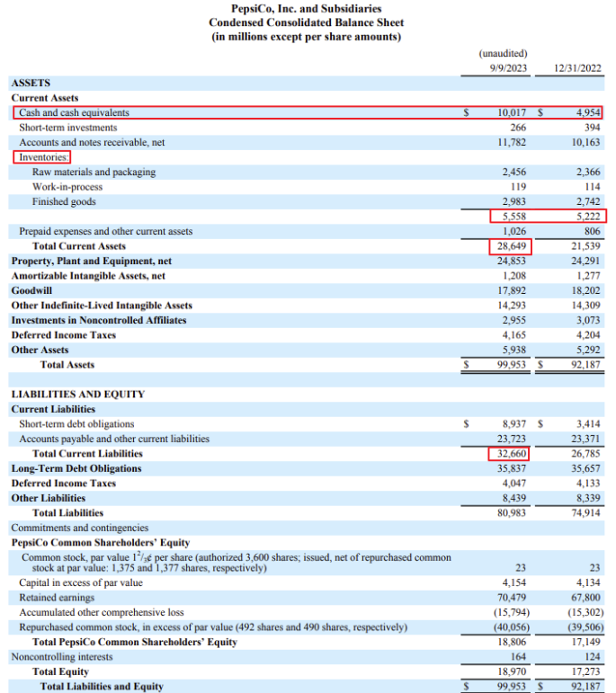Click the 'Noncontrolling interests' label
Viewport: 616px width, 693px height.
coord(62,657)
